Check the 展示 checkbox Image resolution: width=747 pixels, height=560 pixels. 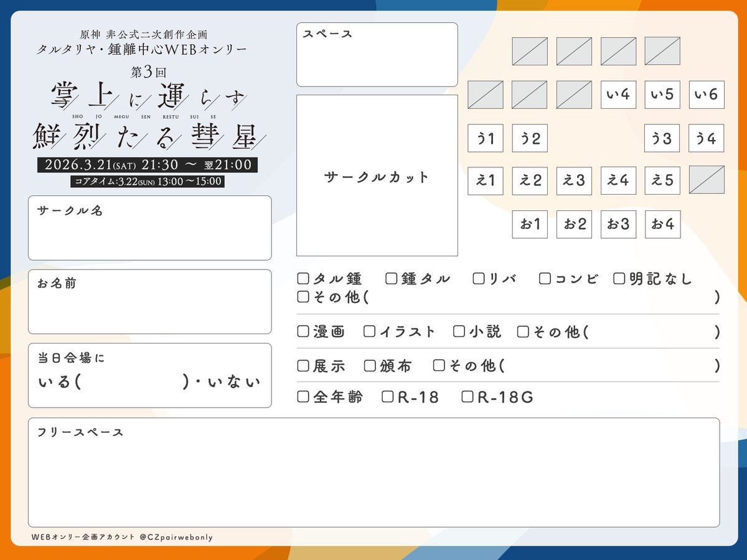pyautogui.click(x=303, y=366)
